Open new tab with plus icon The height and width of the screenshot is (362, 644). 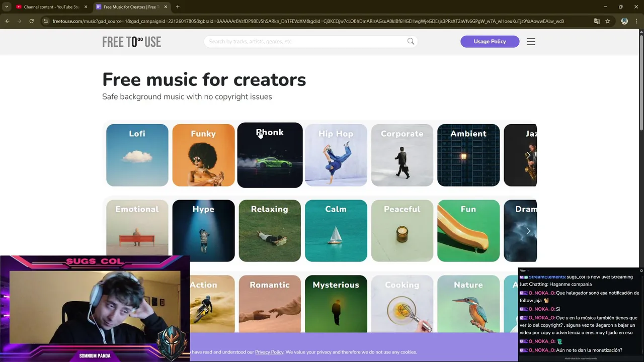pyautogui.click(x=178, y=7)
